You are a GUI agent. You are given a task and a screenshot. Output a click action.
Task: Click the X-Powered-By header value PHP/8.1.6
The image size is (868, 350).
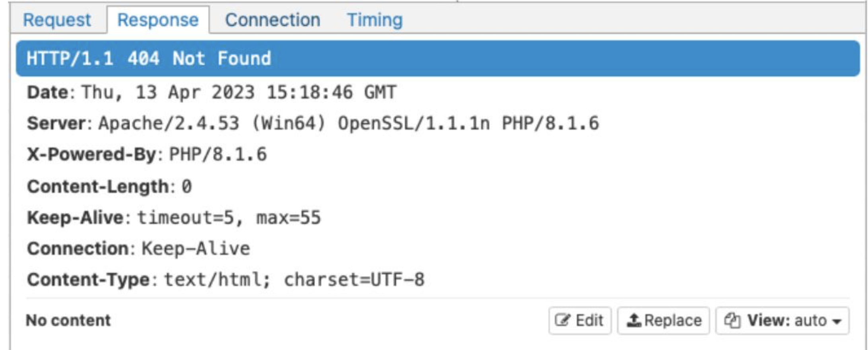point(218,155)
